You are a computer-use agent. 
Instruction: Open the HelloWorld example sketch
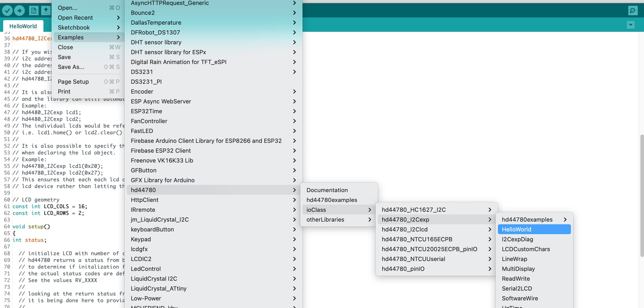534,230
